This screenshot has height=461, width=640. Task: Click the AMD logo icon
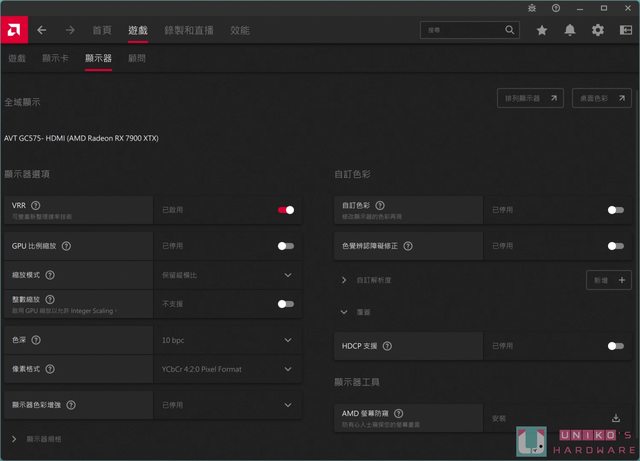coord(14,30)
